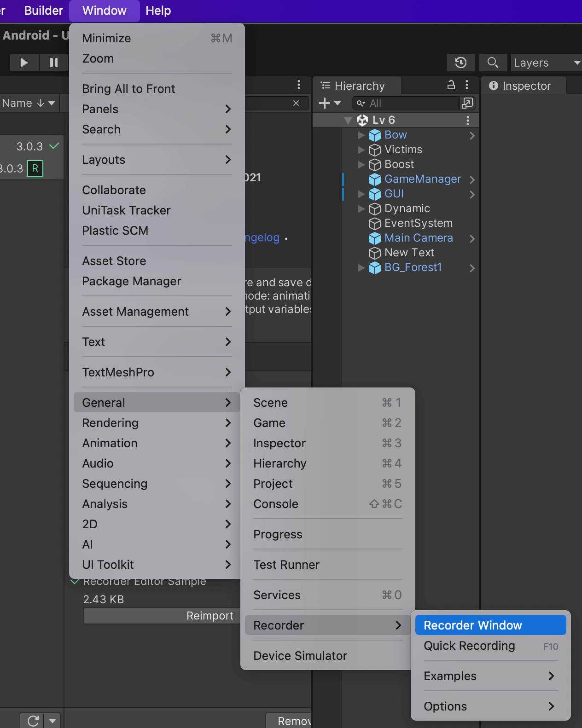The image size is (582, 728).
Task: Toggle the Hierarchy panel lock icon
Action: pyautogui.click(x=451, y=85)
